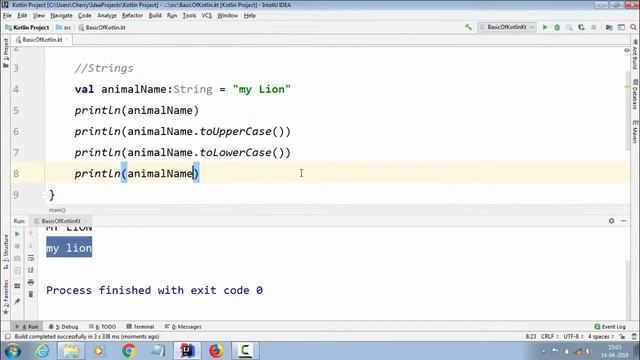Open the Messages tool window tab
This screenshot has width=640, height=360.
click(x=183, y=327)
